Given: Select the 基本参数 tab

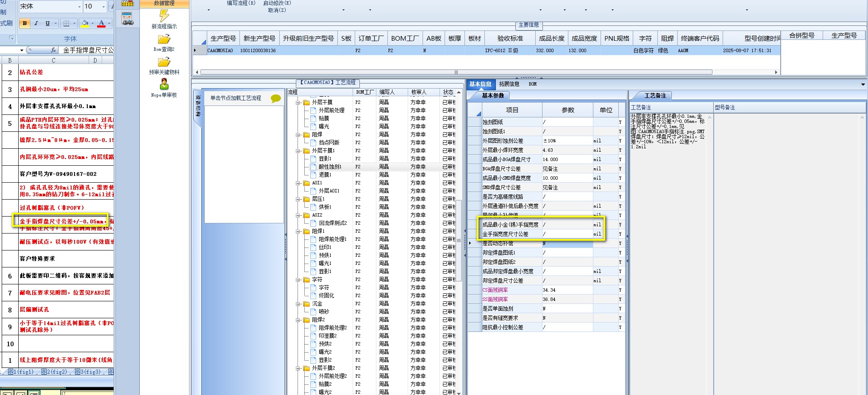Looking at the screenshot, I should click(493, 95).
